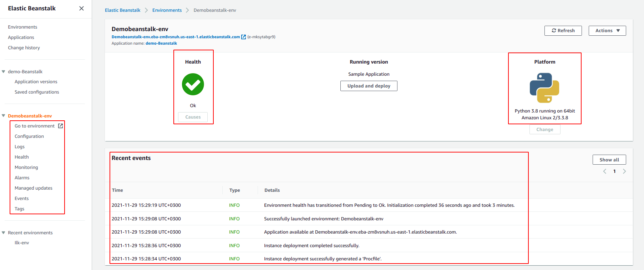
Task: Click the demo-Beanstalk sidebar heading
Action: tap(25, 72)
